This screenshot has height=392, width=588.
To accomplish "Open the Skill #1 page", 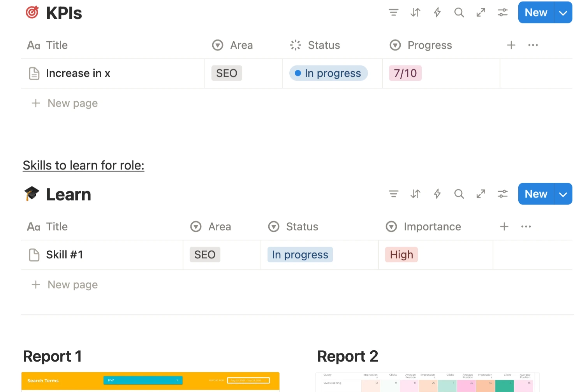I will pos(65,254).
